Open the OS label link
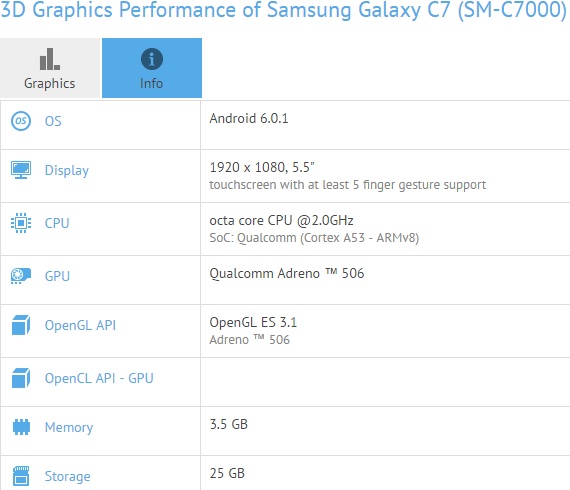 [x=53, y=121]
